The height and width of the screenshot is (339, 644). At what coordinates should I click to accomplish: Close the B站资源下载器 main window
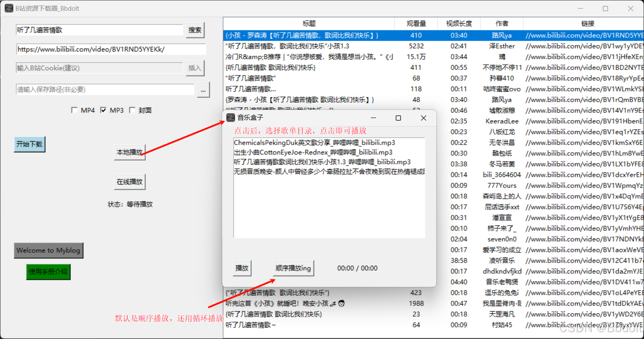point(631,8)
